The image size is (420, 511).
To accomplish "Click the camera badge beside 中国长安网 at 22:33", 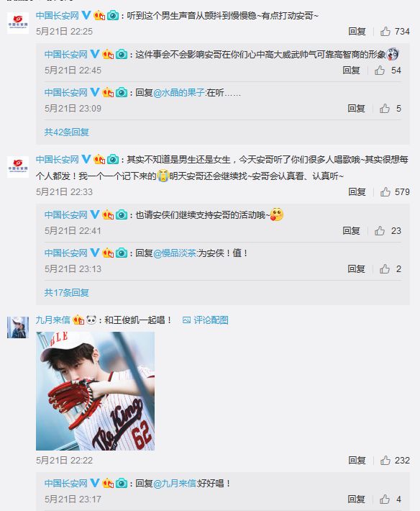I will coord(113,159).
